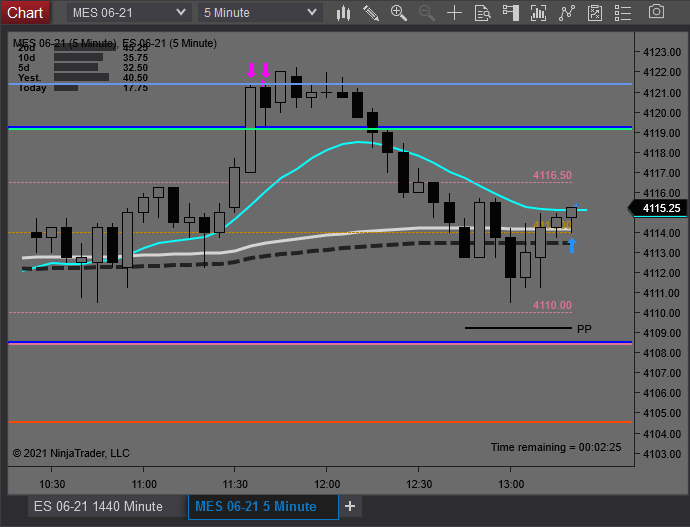Open the indicators line-graph icon
690x527 pixels.
(567, 13)
